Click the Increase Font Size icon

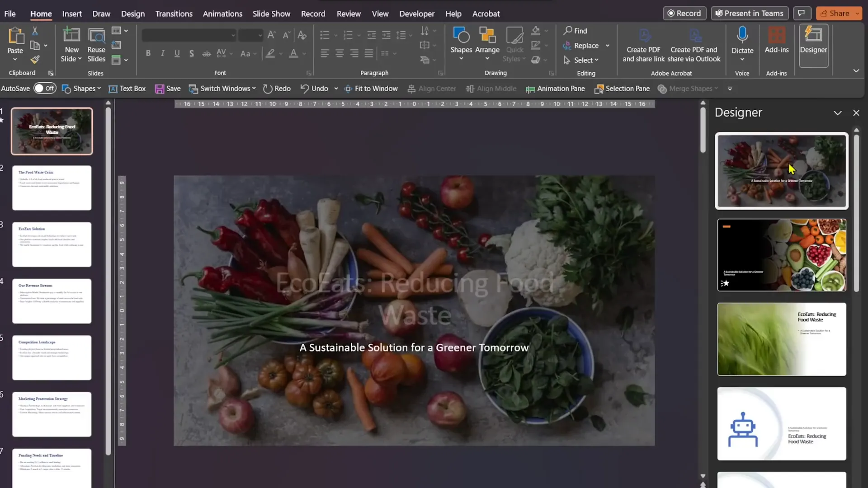point(271,35)
